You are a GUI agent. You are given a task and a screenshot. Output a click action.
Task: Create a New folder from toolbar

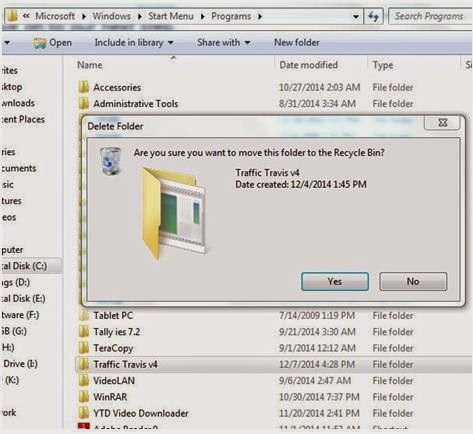pos(297,43)
